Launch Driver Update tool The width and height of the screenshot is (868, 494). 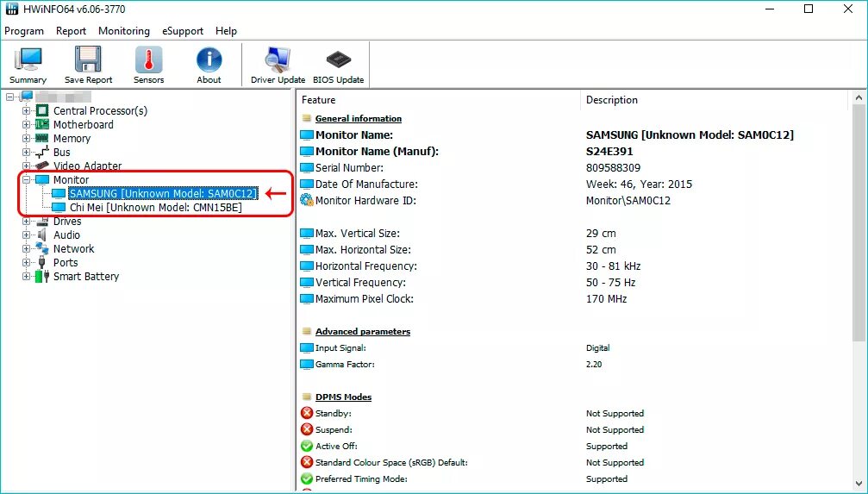(x=278, y=65)
